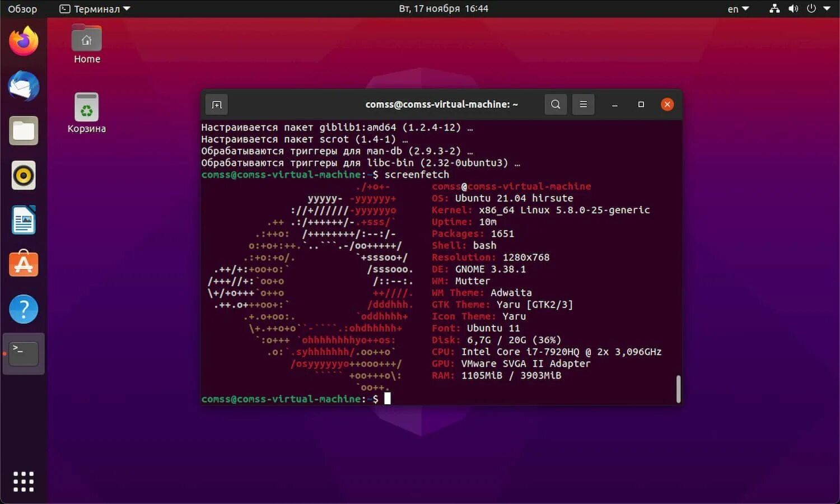The width and height of the screenshot is (840, 504).
Task: Click the terminal title comss@comss-virtual-machine: ~
Action: click(442, 104)
